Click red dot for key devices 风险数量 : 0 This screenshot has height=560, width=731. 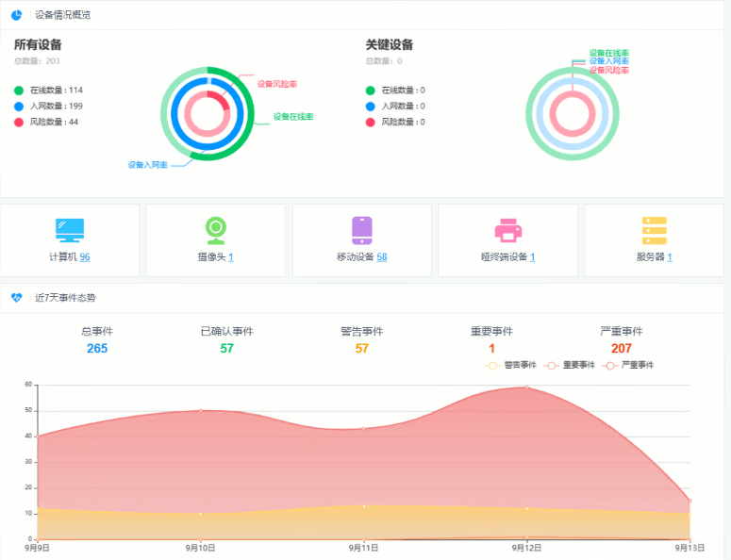(x=370, y=122)
